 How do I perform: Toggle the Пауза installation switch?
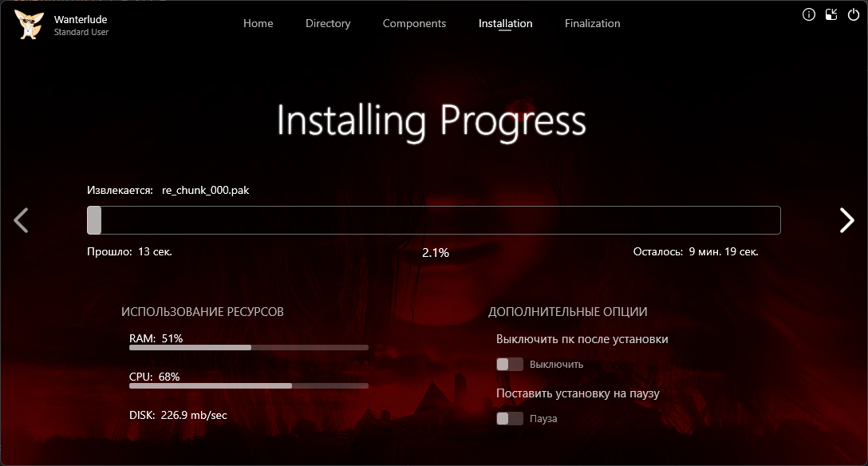[509, 419]
